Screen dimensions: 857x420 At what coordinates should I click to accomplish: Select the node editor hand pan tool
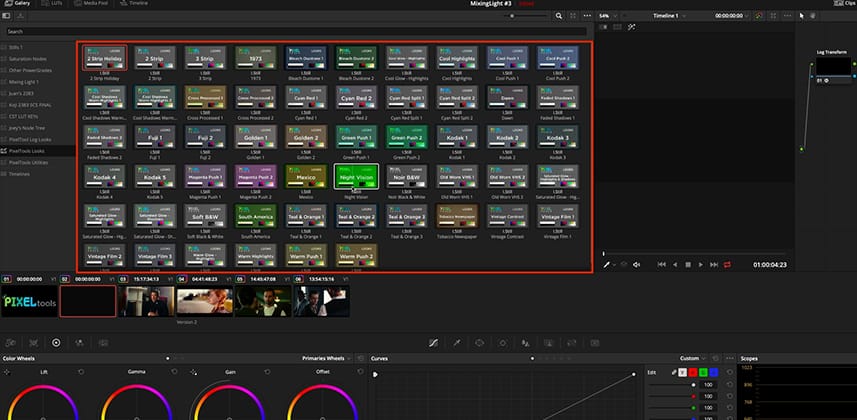pos(813,16)
